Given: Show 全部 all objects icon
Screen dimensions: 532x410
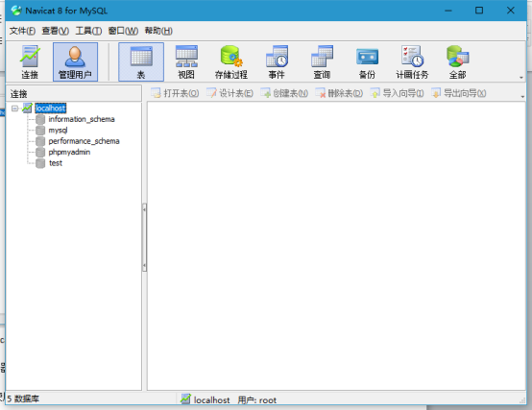Looking at the screenshot, I should 457,62.
